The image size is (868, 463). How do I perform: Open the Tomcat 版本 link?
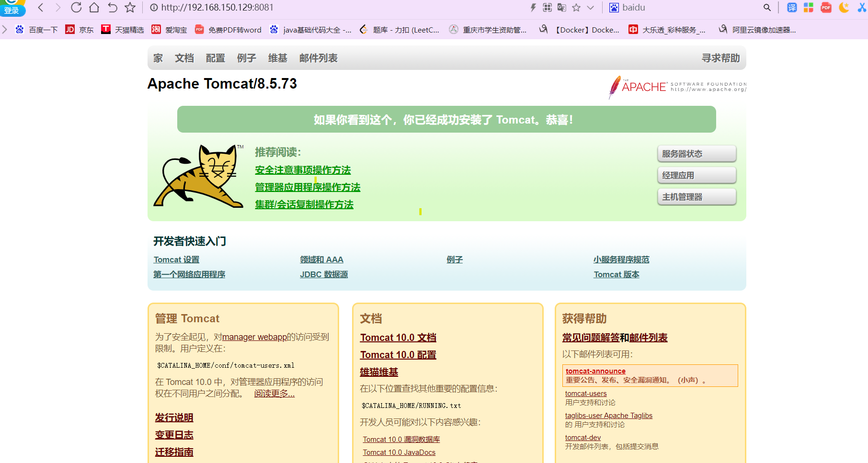617,274
